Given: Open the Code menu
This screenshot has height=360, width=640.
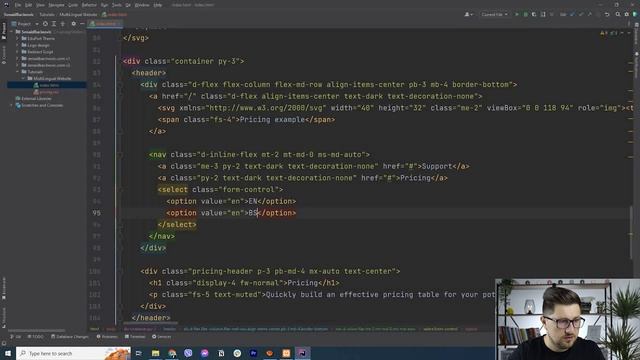Looking at the screenshot, I should tap(73, 5).
